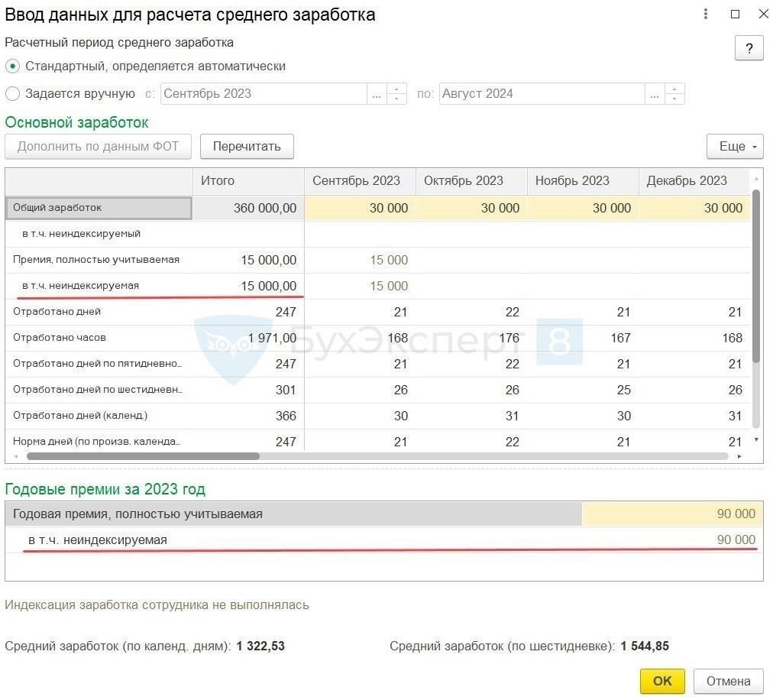Click the October hours value 176
Image resolution: width=773 pixels, height=700 pixels.
(x=472, y=338)
